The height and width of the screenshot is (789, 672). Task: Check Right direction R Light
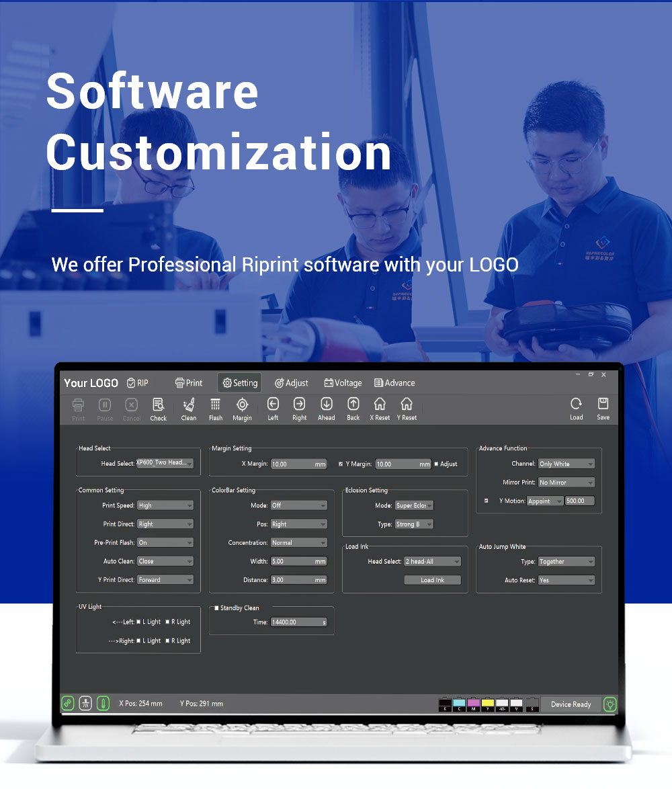pyautogui.click(x=167, y=640)
